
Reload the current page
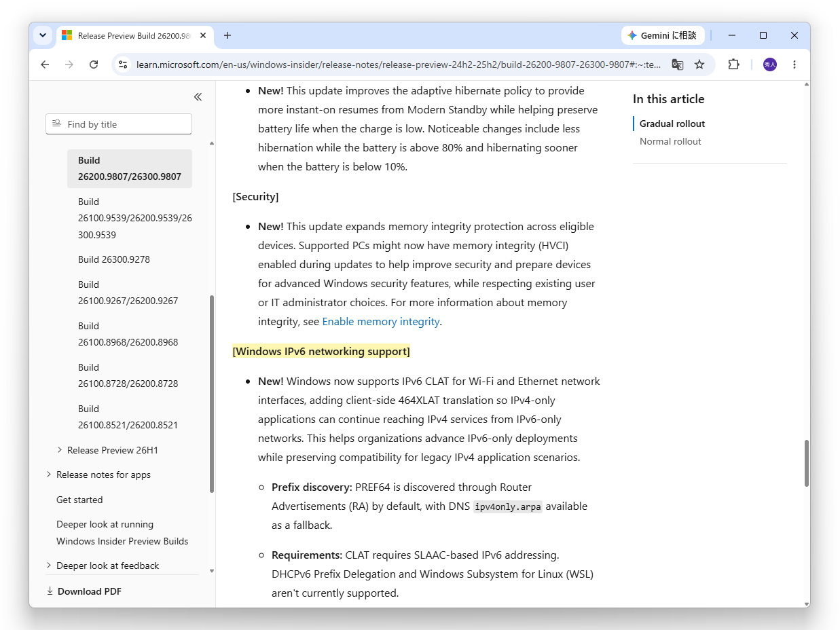coord(94,64)
